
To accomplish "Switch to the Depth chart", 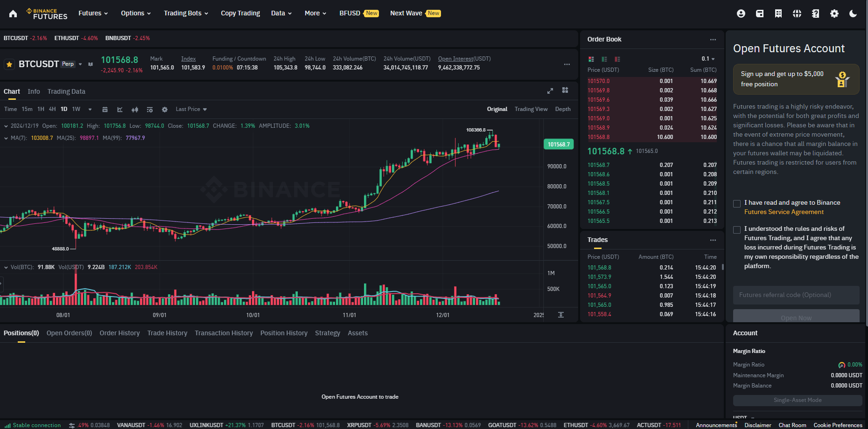I will pyautogui.click(x=563, y=109).
